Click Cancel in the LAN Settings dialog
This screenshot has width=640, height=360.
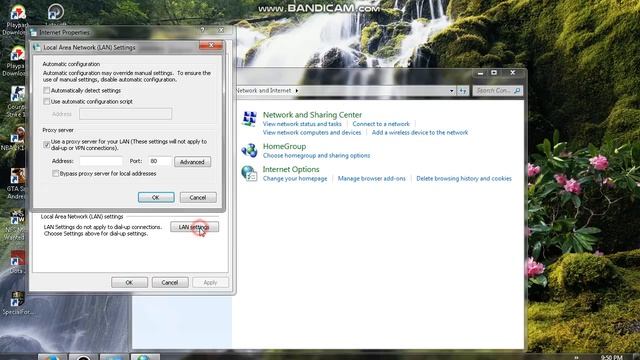198,197
